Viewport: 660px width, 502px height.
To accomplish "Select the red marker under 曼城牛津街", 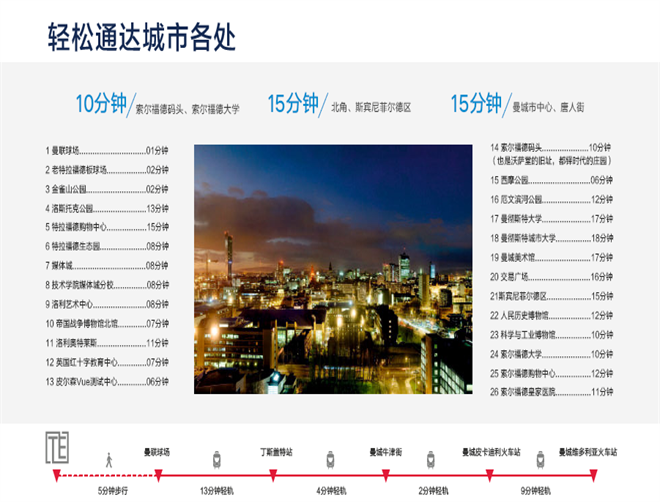I will coord(386,475).
